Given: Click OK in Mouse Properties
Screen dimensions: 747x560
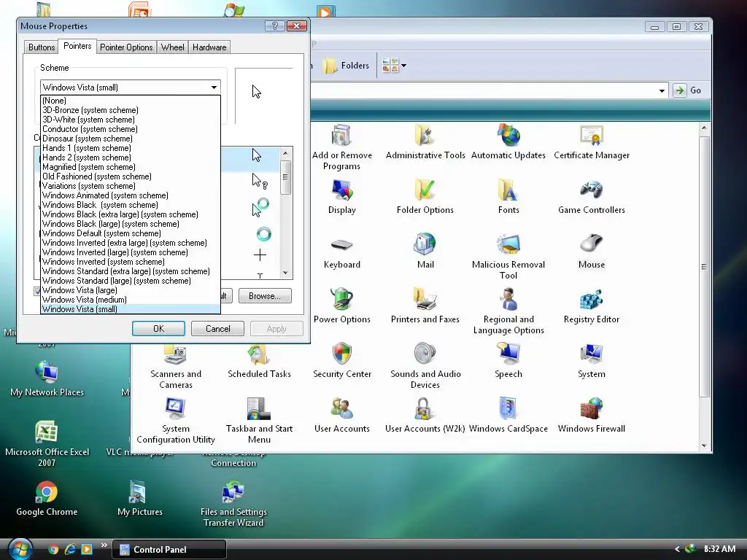Looking at the screenshot, I should (158, 329).
